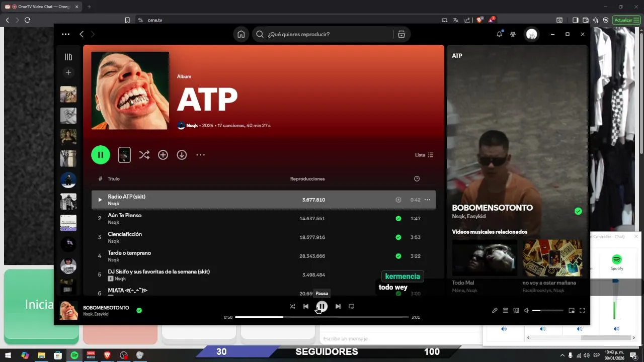Select the Tarde o temprano track
This screenshot has height=362, width=644.
129,253
